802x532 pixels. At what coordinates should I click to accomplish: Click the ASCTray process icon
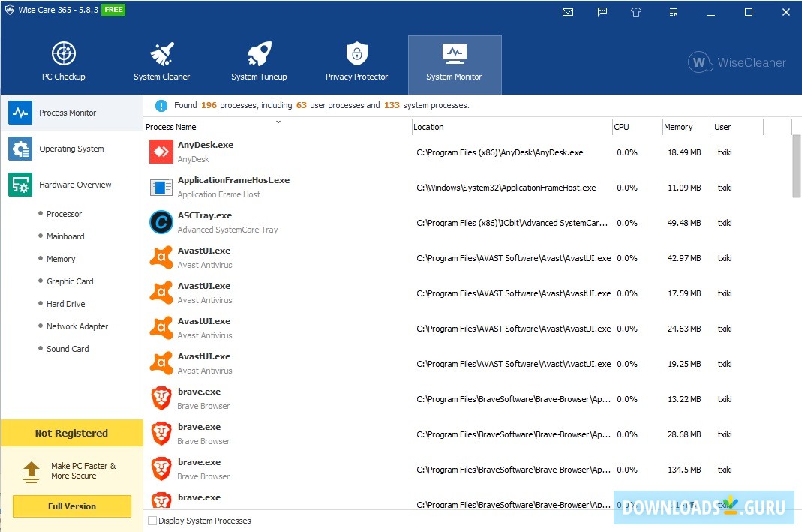point(161,223)
